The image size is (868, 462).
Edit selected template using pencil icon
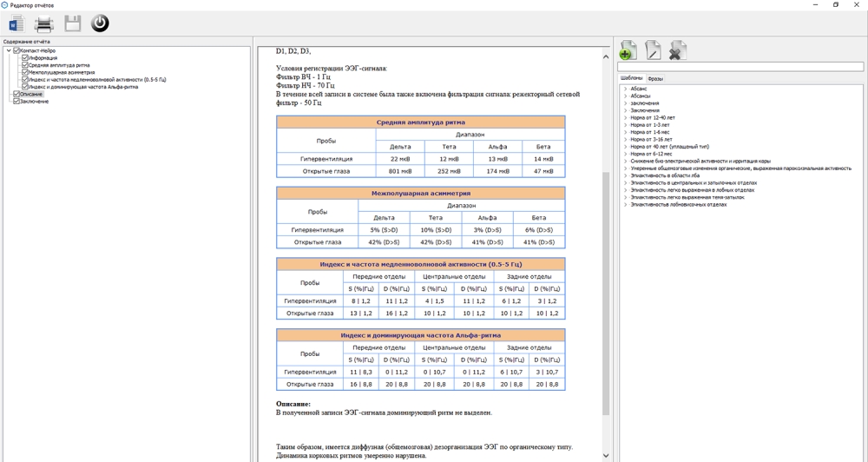653,51
